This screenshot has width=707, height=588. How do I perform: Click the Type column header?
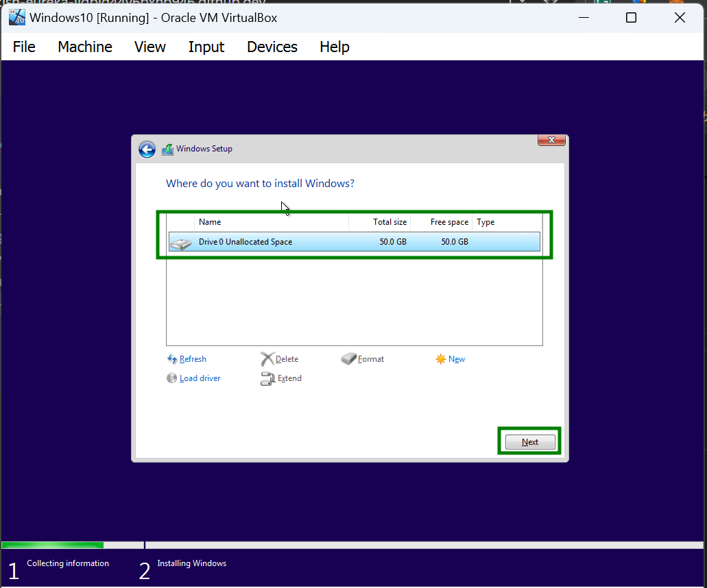pos(507,222)
